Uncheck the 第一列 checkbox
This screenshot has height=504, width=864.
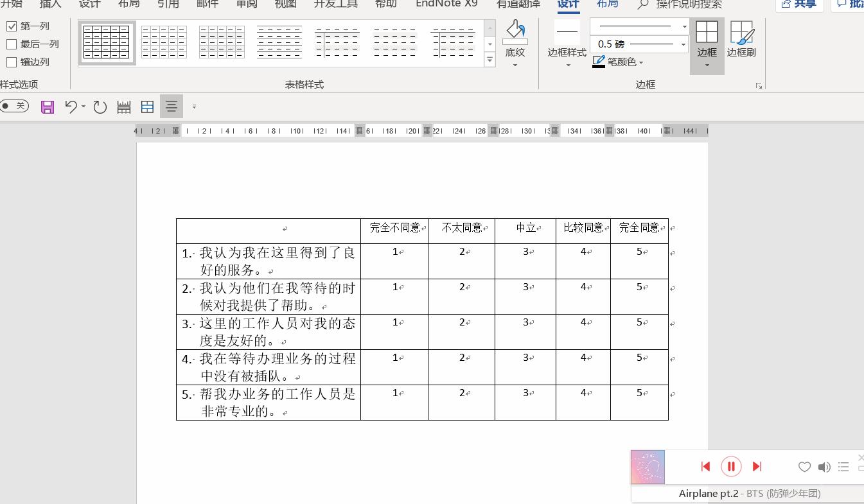(x=12, y=26)
